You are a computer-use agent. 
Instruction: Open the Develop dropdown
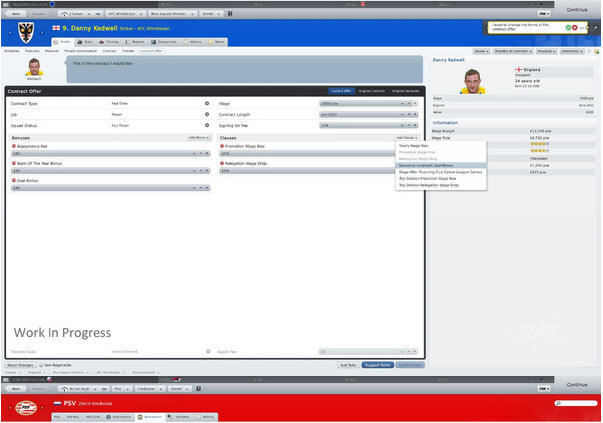(x=546, y=51)
